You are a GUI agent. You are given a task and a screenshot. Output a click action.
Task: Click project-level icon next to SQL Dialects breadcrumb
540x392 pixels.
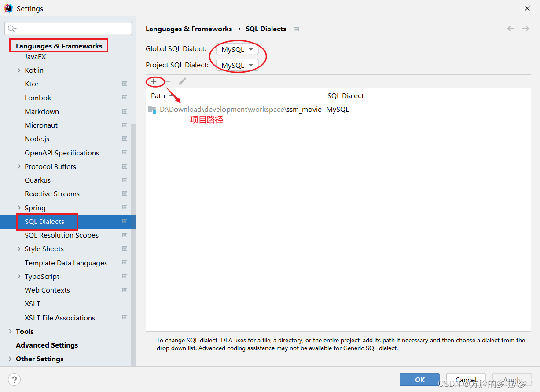[x=297, y=29]
